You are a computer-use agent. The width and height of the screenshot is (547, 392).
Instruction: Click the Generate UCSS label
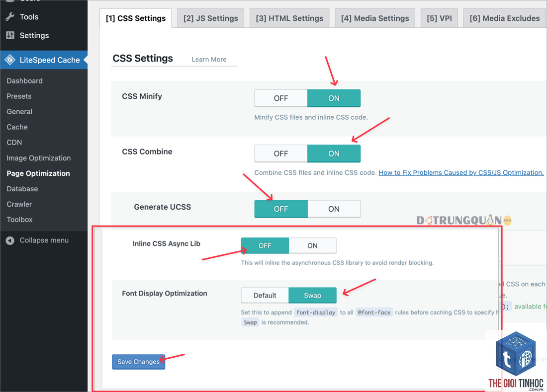coord(162,207)
